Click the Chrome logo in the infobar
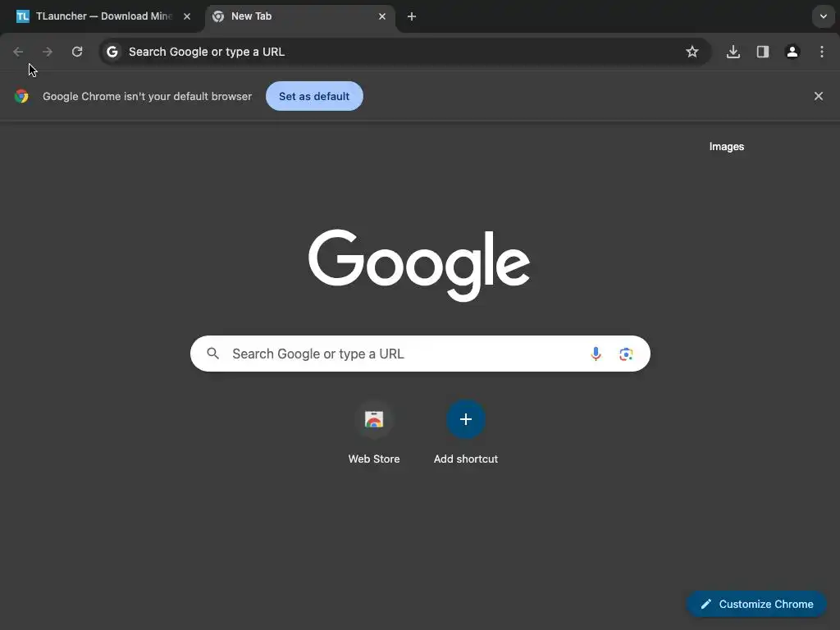Image resolution: width=840 pixels, height=630 pixels. (21, 97)
